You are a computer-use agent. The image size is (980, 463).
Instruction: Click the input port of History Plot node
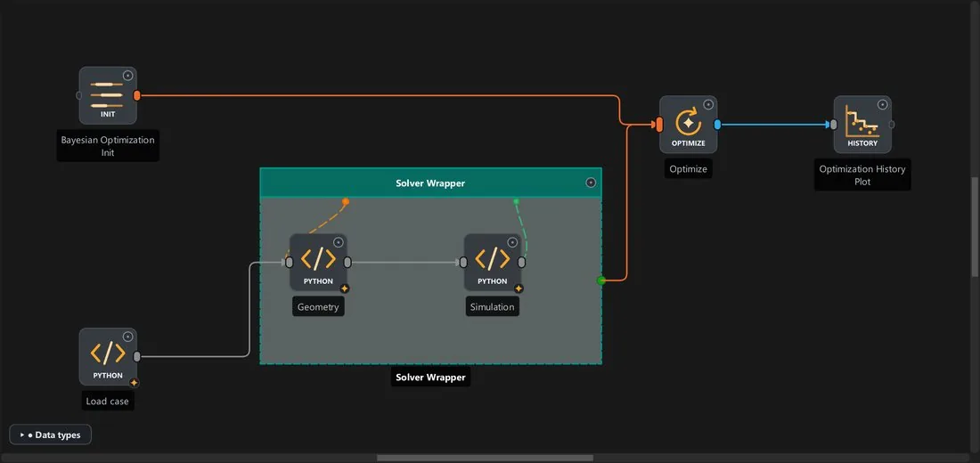[x=834, y=125]
